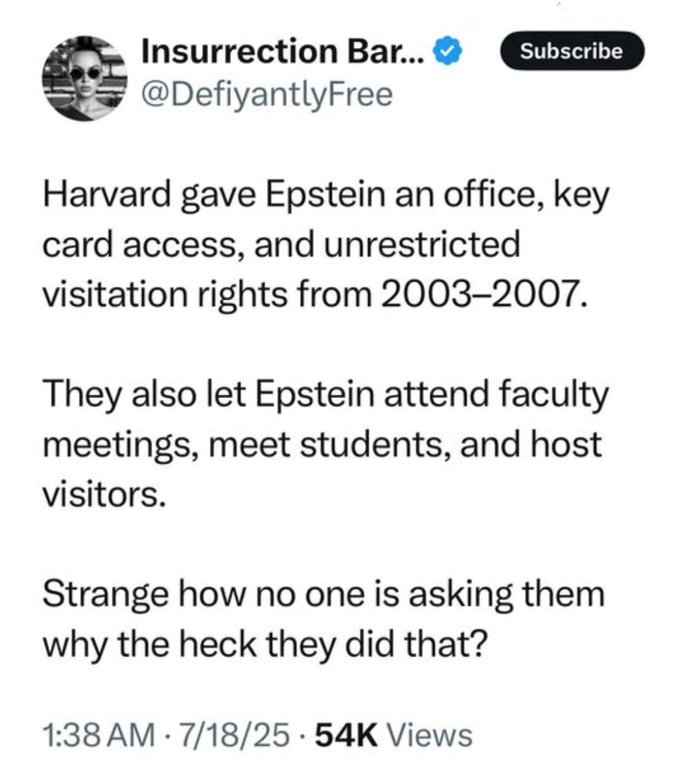Click the 7/18/25 post date

point(236,735)
